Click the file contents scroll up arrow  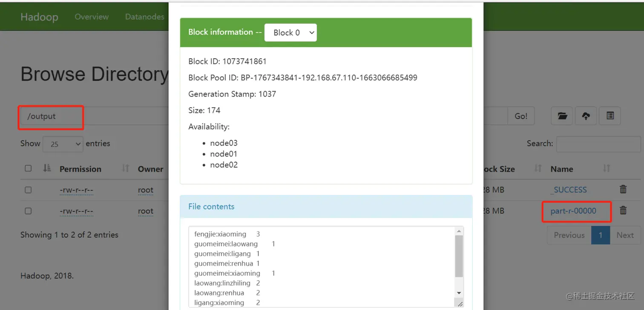pyautogui.click(x=459, y=231)
